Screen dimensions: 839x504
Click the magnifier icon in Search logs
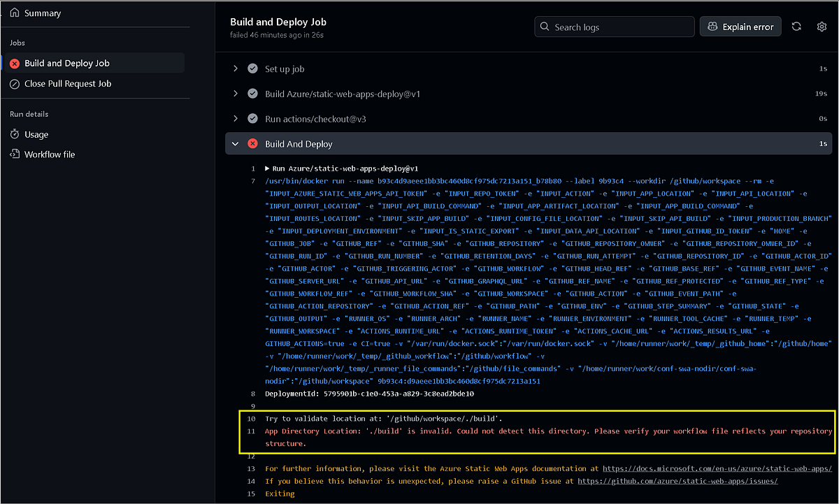click(545, 27)
